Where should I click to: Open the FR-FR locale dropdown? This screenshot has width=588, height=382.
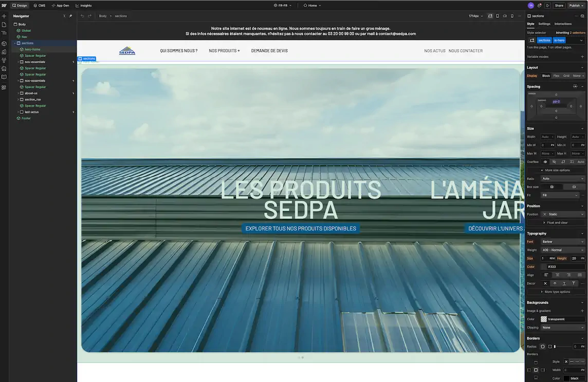(283, 6)
